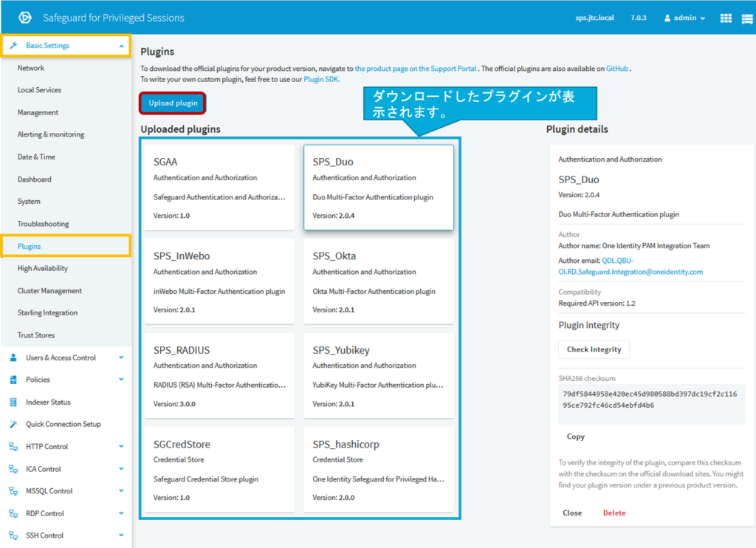Open Quick Connection Setup entry
The height and width of the screenshot is (548, 756).
63,424
